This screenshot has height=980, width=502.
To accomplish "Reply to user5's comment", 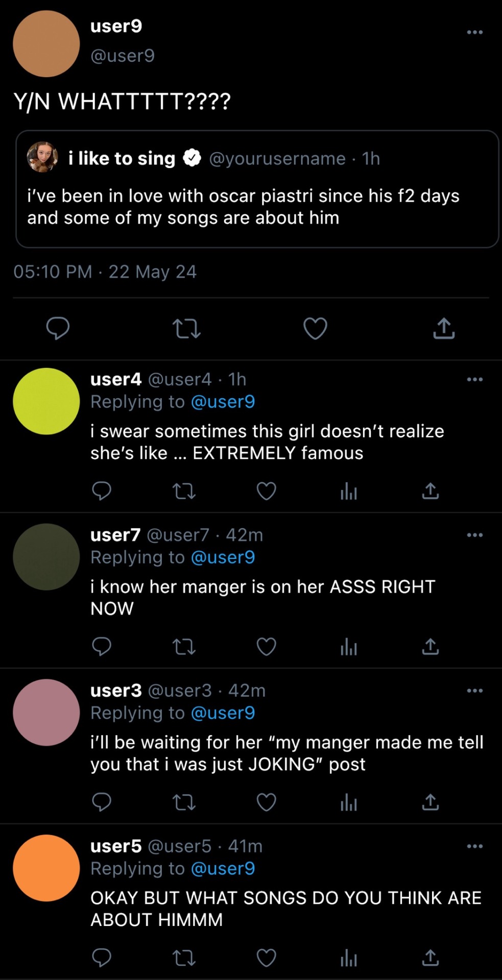I will click(102, 958).
